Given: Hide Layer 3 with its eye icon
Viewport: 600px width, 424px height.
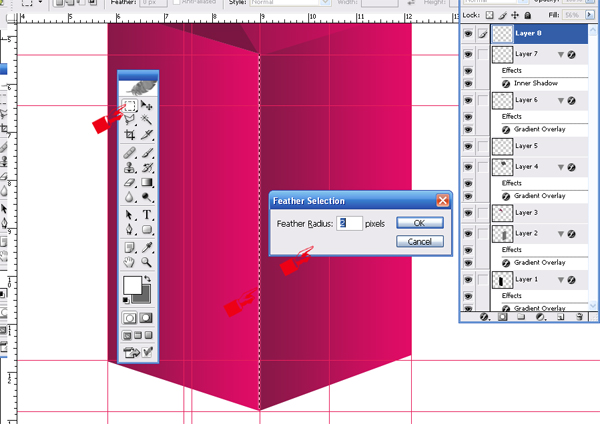Looking at the screenshot, I should 468,213.
